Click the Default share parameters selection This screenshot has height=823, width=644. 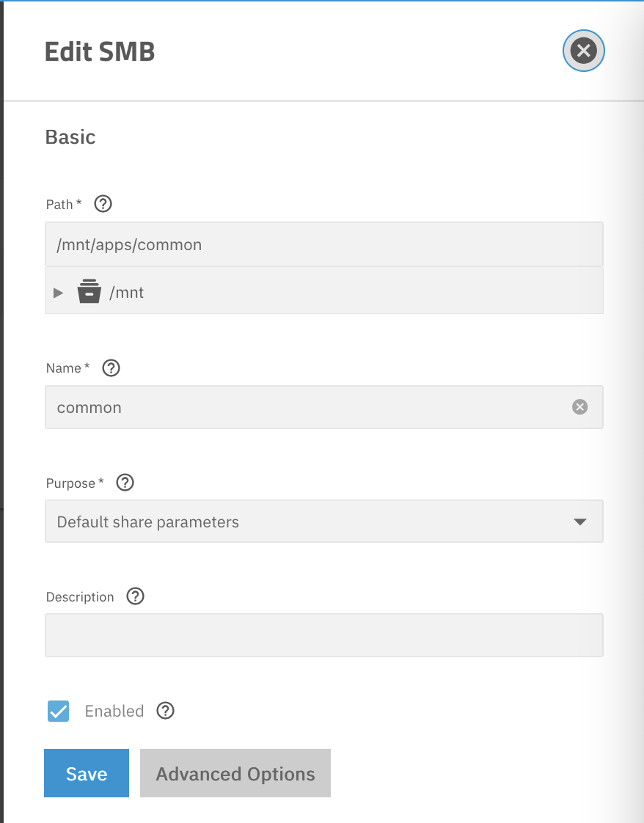coord(148,522)
